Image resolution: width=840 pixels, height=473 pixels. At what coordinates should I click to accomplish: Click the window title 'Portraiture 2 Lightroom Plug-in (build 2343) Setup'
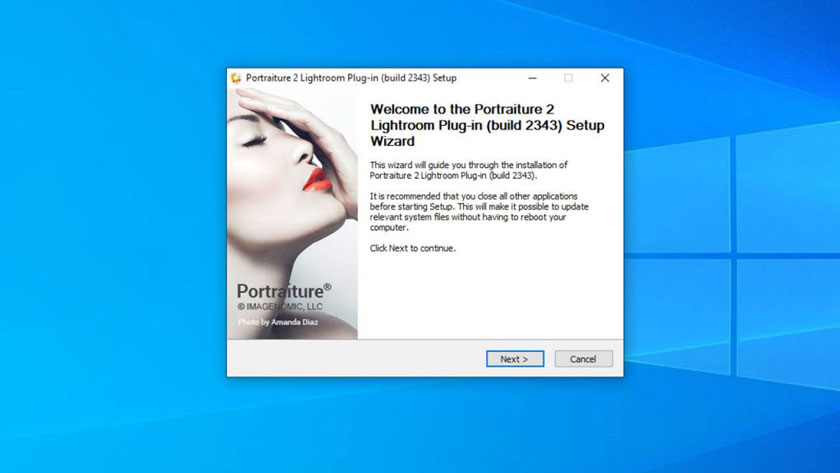(351, 78)
